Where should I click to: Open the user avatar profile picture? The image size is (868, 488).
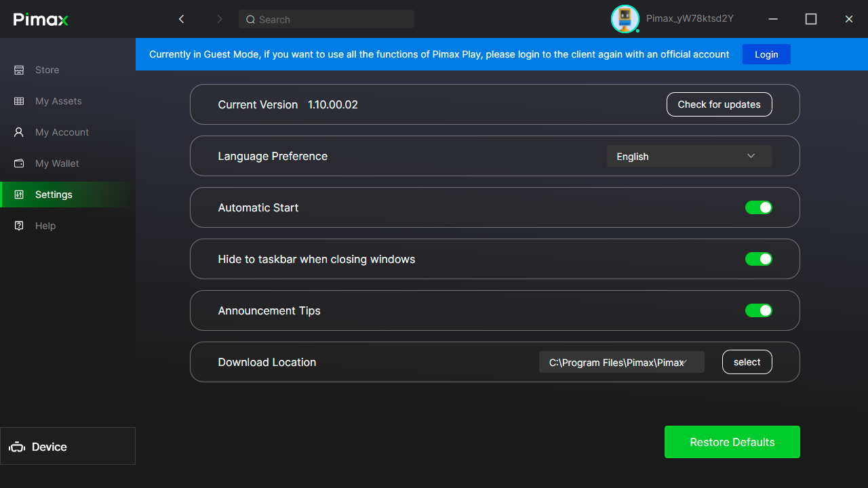(x=625, y=19)
